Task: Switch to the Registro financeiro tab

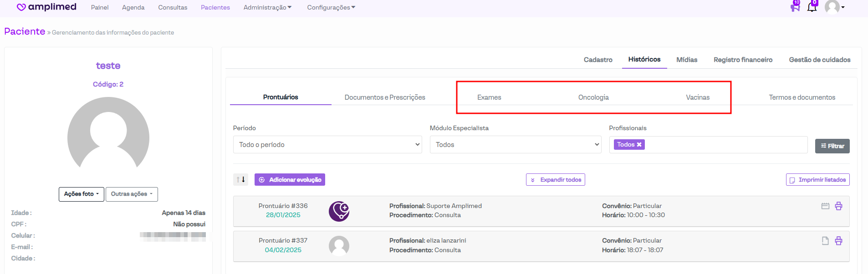Action: pos(743,60)
